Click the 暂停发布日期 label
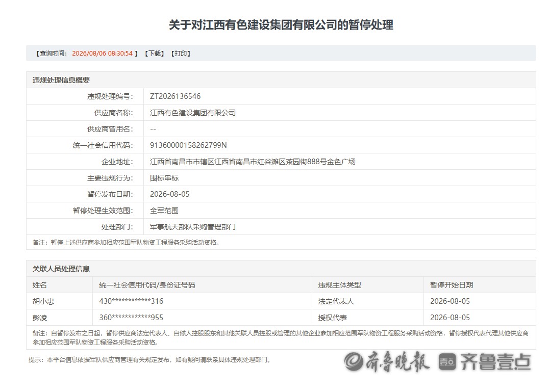Screen dimensions: 550x392 coord(110,194)
